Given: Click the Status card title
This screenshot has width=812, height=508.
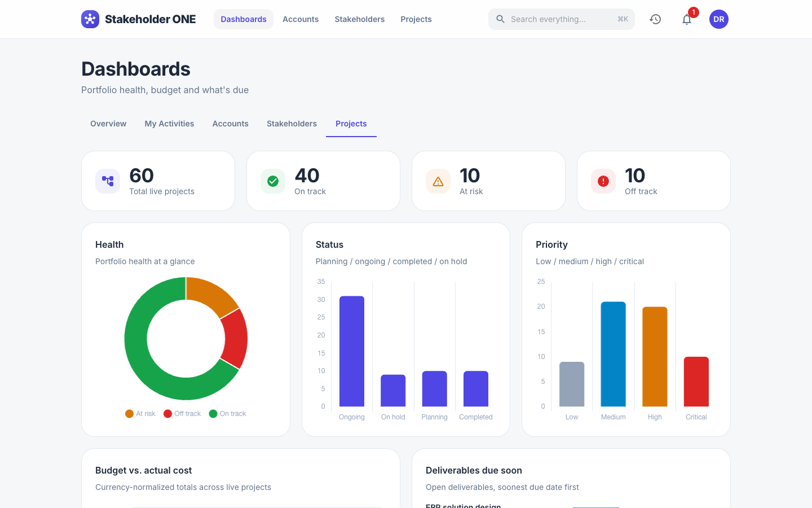Looking at the screenshot, I should click(329, 244).
